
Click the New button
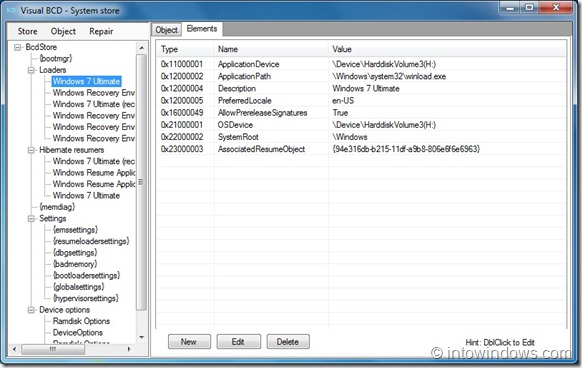189,342
